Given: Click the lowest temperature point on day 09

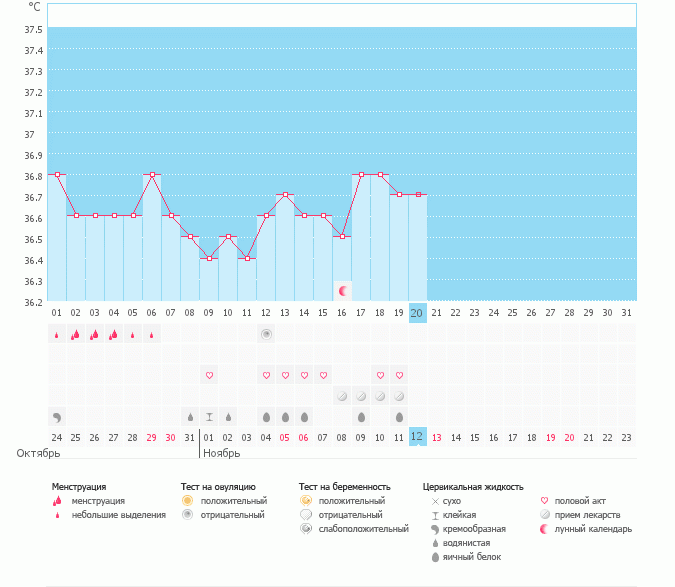Looking at the screenshot, I should tap(210, 258).
